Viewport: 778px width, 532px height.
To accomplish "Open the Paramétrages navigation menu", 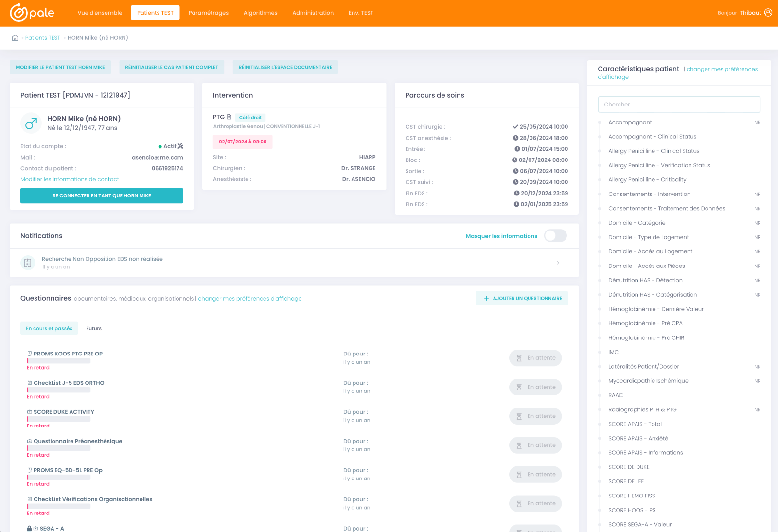I will [x=208, y=13].
